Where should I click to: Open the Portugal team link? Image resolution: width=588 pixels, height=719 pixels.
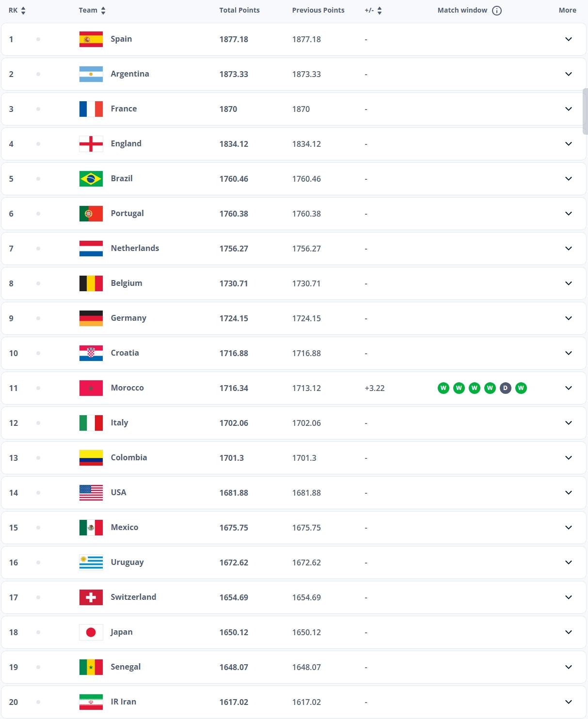coord(127,214)
